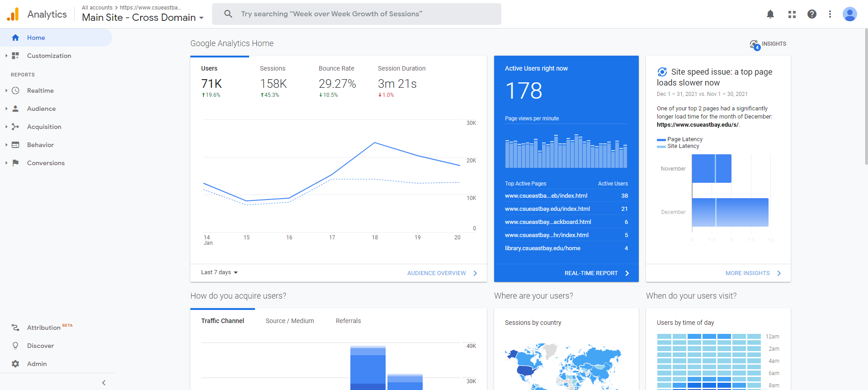Click the www.csueastbay...ackboard.html row
Viewport: 868px width, 390px height.
coord(566,222)
